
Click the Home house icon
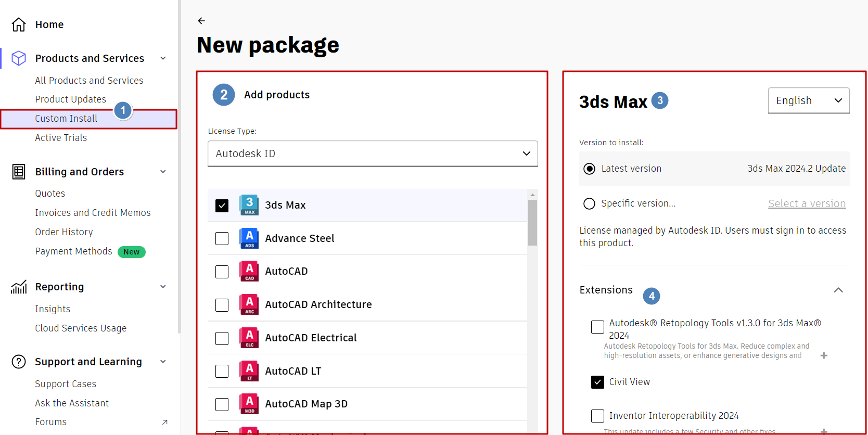pyautogui.click(x=19, y=24)
